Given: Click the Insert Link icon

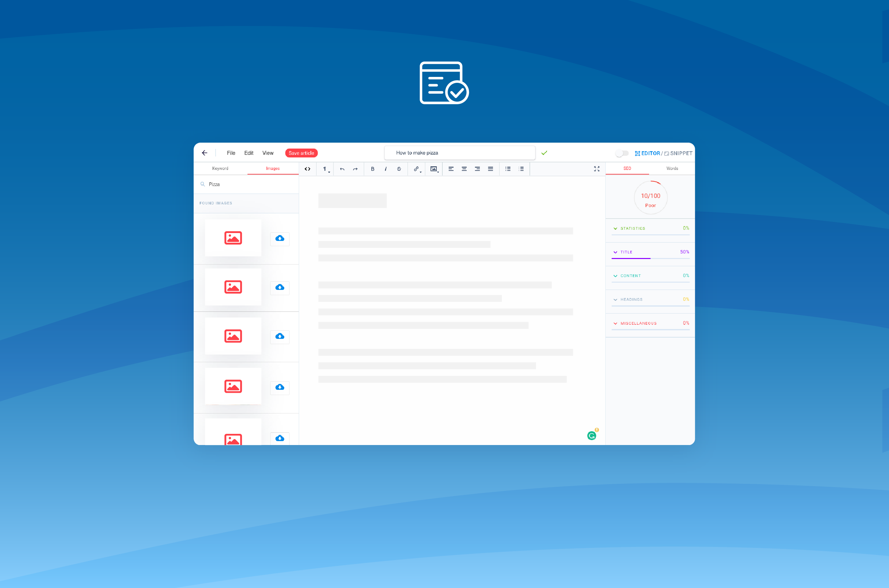Looking at the screenshot, I should (x=416, y=169).
